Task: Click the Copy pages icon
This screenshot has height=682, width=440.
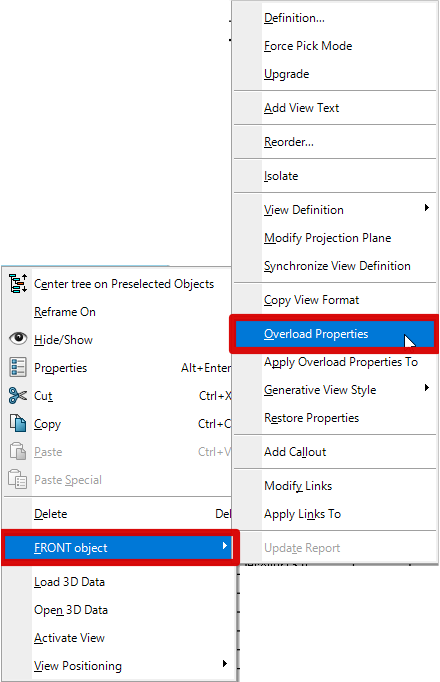Action: pos(18,423)
